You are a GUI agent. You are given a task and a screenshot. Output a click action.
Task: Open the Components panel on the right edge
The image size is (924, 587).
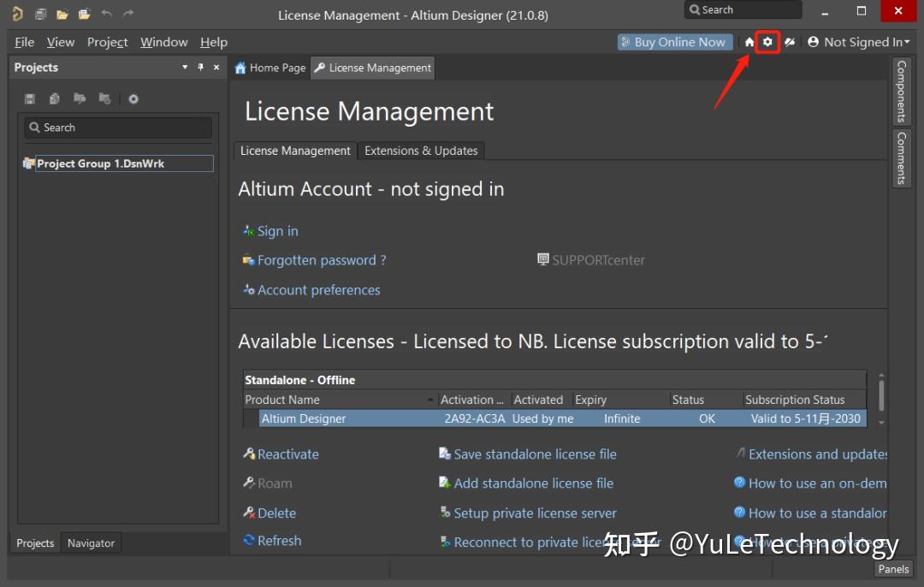click(901, 92)
